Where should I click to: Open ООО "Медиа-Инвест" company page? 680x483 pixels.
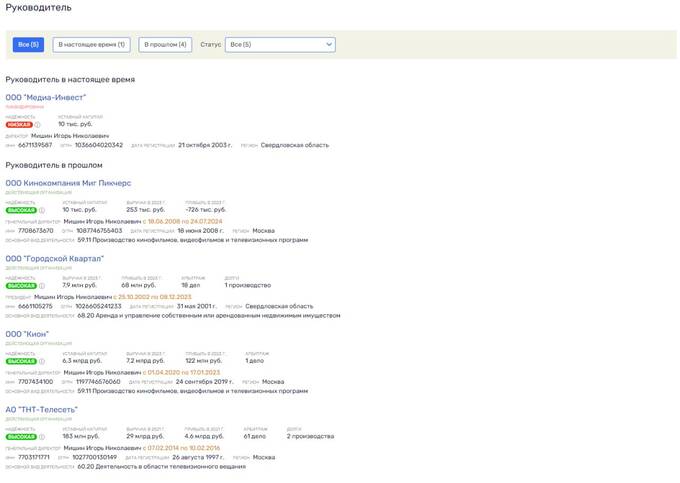tap(46, 97)
